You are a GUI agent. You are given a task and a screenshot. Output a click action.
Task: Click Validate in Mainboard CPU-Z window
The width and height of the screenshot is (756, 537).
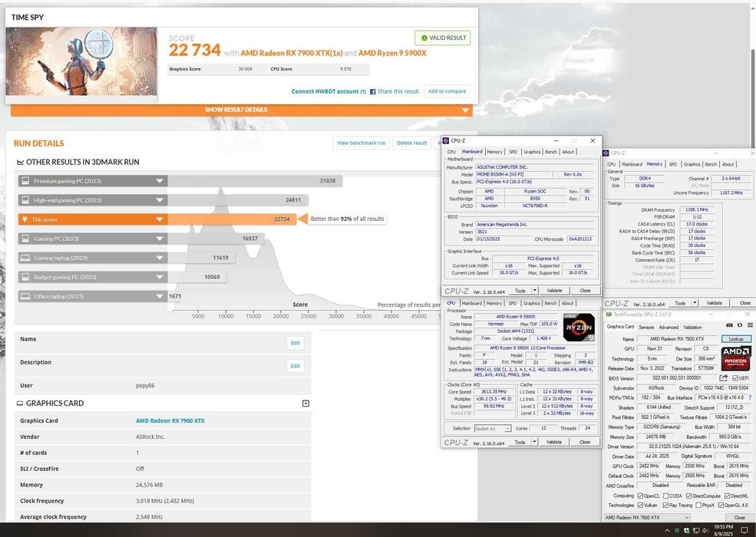pos(554,291)
